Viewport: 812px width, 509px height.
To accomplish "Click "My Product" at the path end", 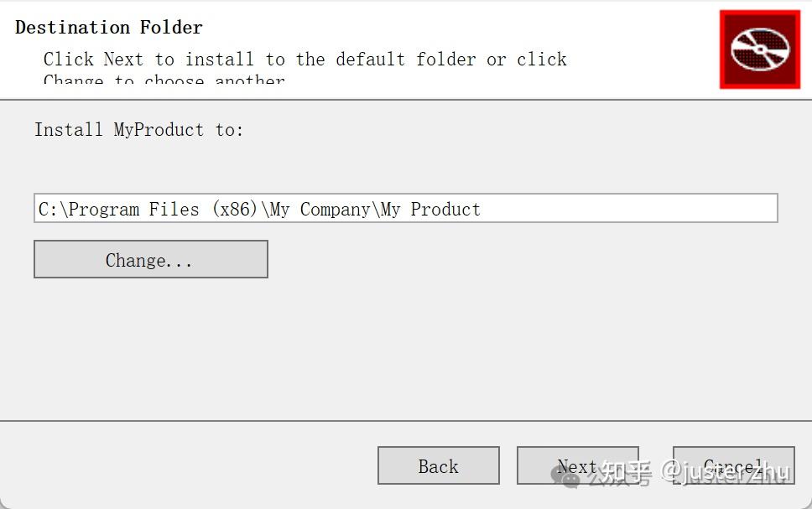I will (431, 209).
